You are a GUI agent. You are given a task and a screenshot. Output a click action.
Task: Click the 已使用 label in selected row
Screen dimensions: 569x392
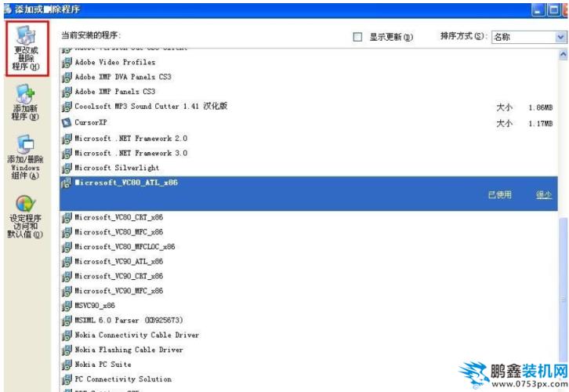pyautogui.click(x=500, y=195)
